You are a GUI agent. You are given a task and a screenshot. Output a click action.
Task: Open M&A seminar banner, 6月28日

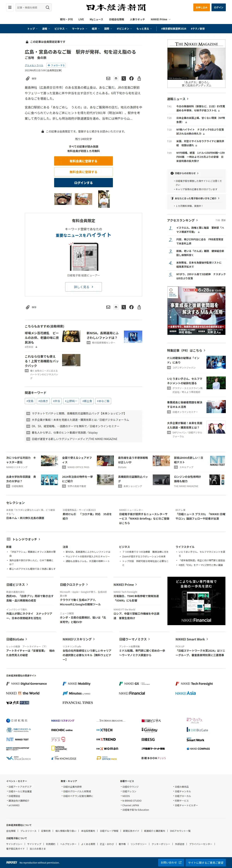click(196, 311)
